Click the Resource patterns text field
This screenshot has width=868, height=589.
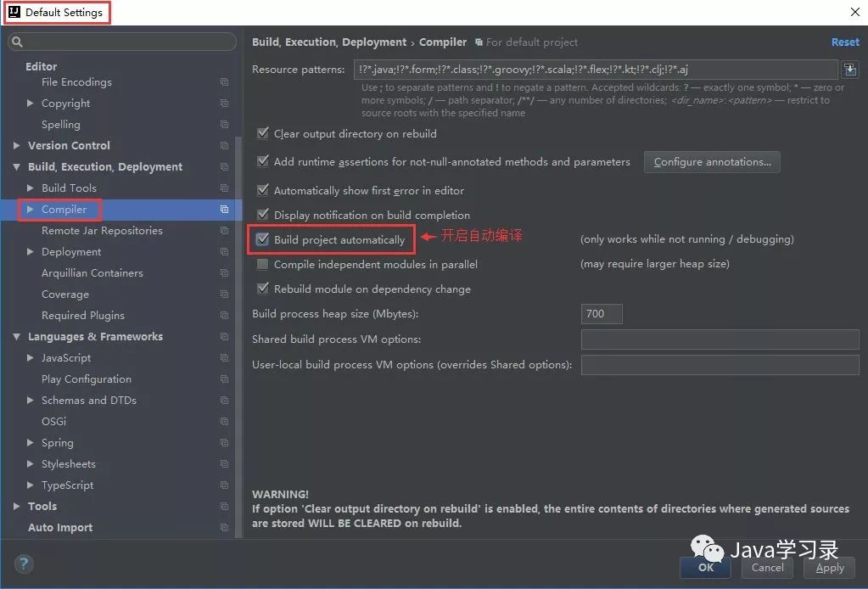coord(596,70)
